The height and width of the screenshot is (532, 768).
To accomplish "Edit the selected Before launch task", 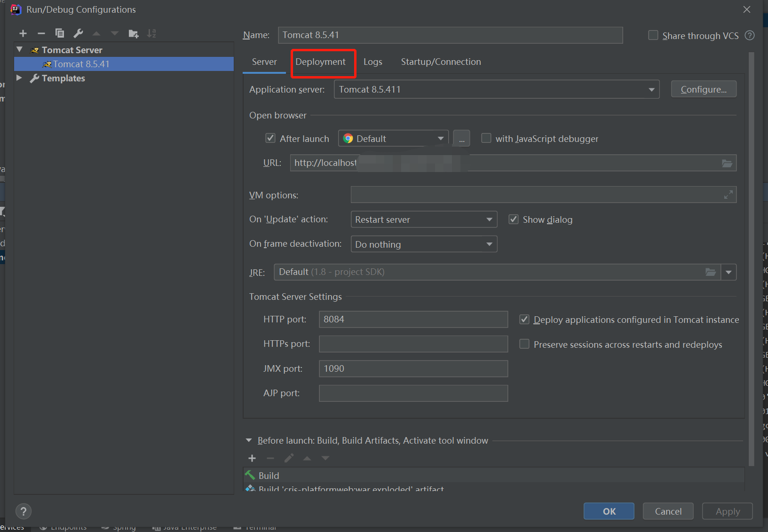I will (289, 458).
